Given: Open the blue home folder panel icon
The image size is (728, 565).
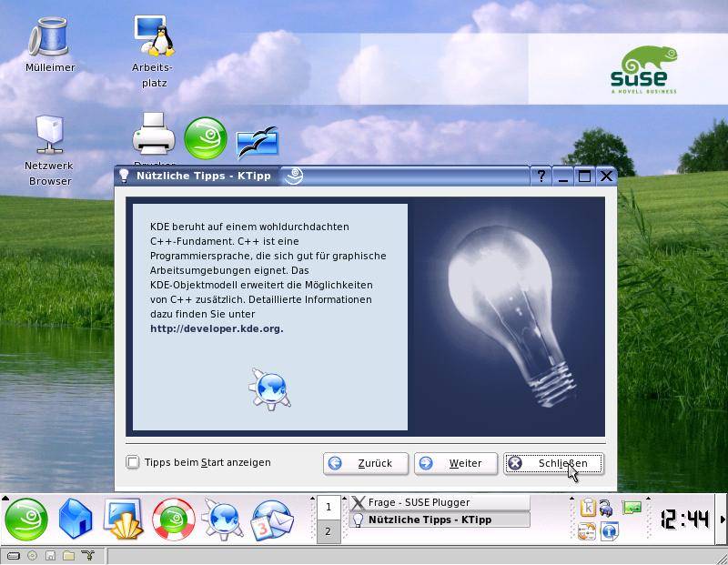Looking at the screenshot, I should coord(76,519).
